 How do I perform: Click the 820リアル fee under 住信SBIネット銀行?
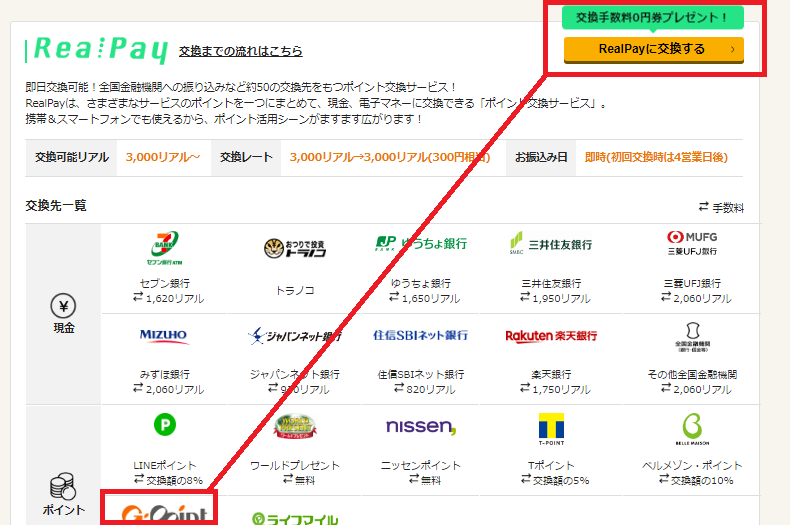pyautogui.click(x=431, y=389)
